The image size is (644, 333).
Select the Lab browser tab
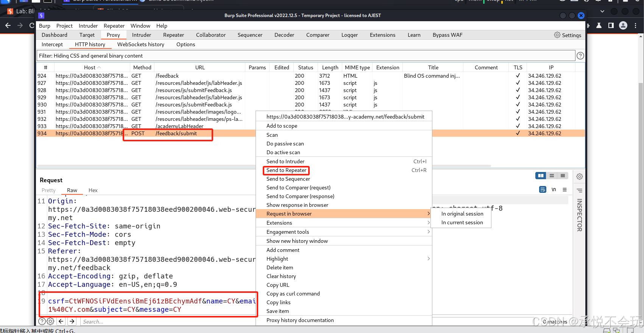22,11
